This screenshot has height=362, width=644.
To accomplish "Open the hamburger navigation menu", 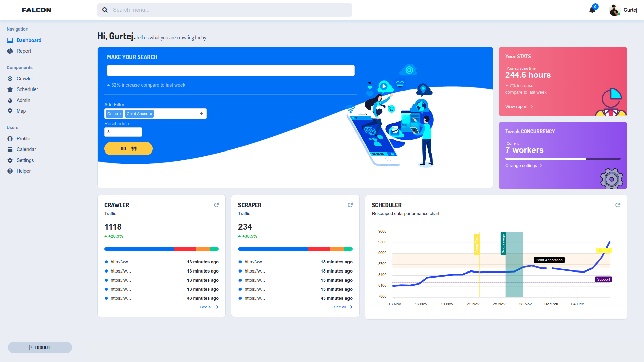I will 11,10.
